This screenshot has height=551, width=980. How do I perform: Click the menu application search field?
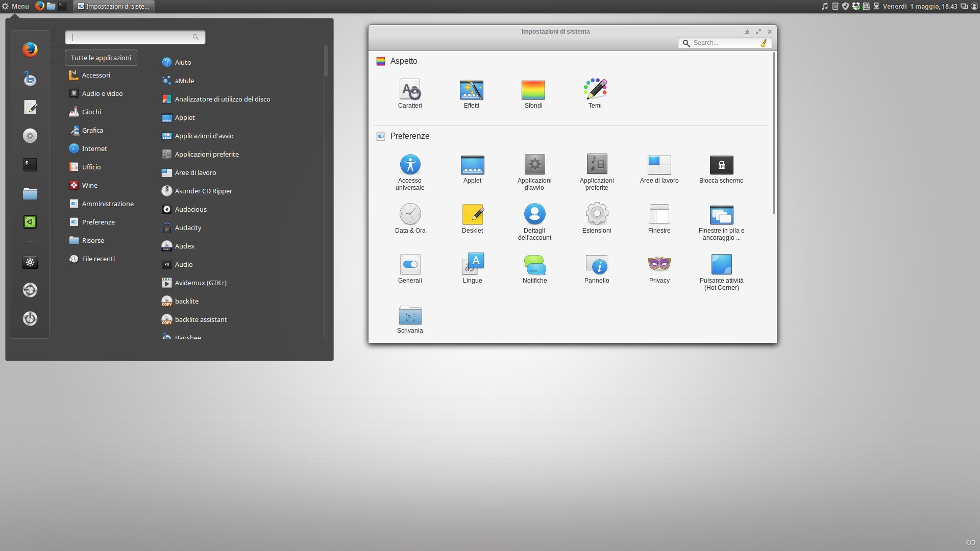[x=135, y=37]
